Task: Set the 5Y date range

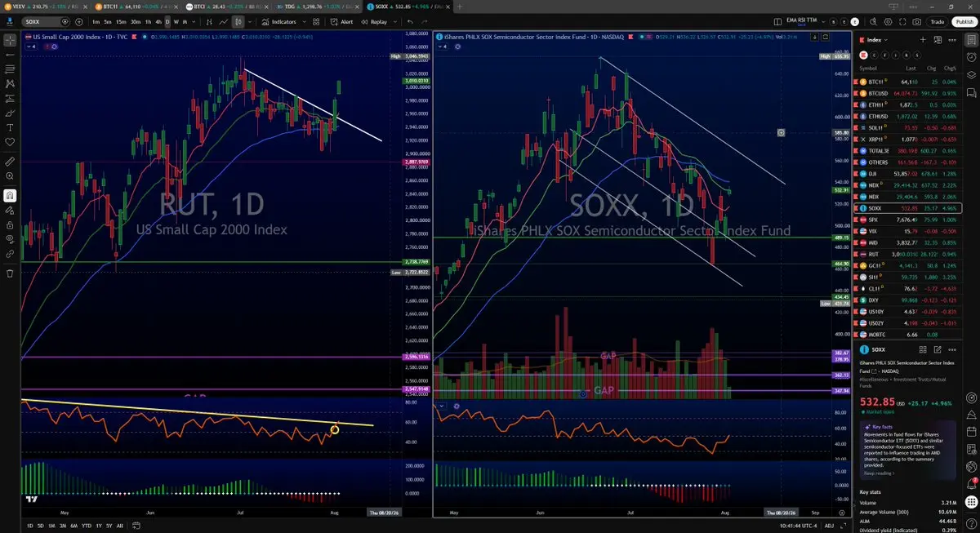Action: point(109,526)
